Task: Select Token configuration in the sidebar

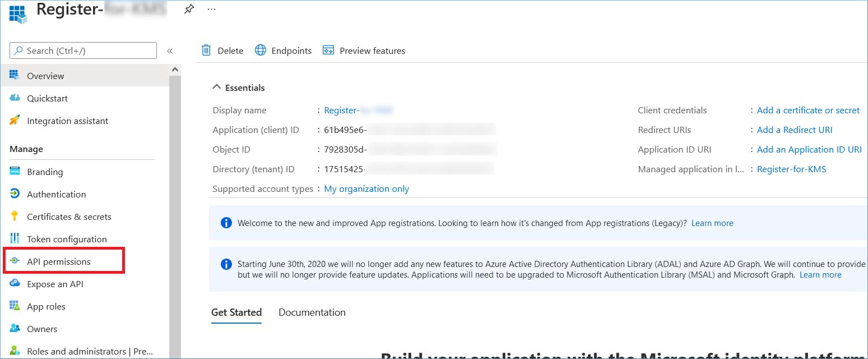Action: 67,239
